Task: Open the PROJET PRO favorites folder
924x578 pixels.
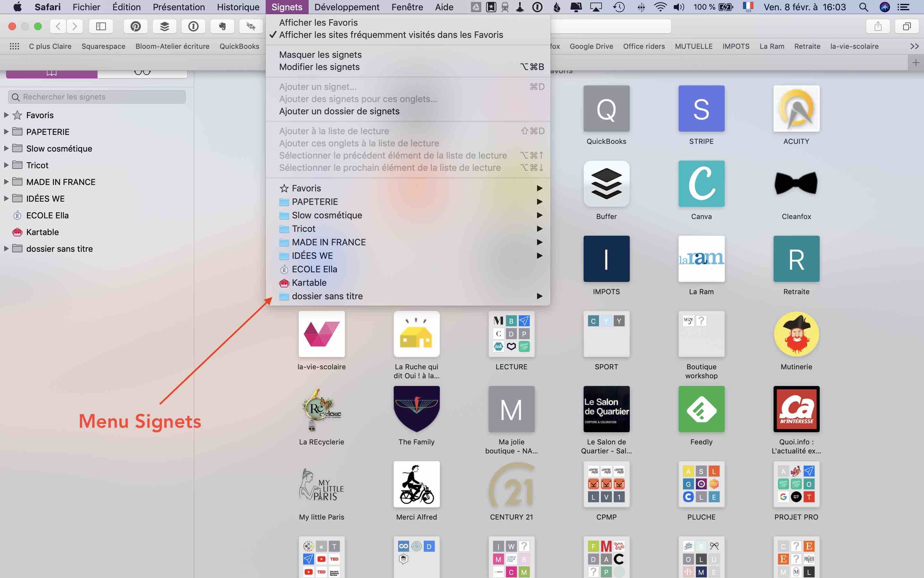Action: 796,484
